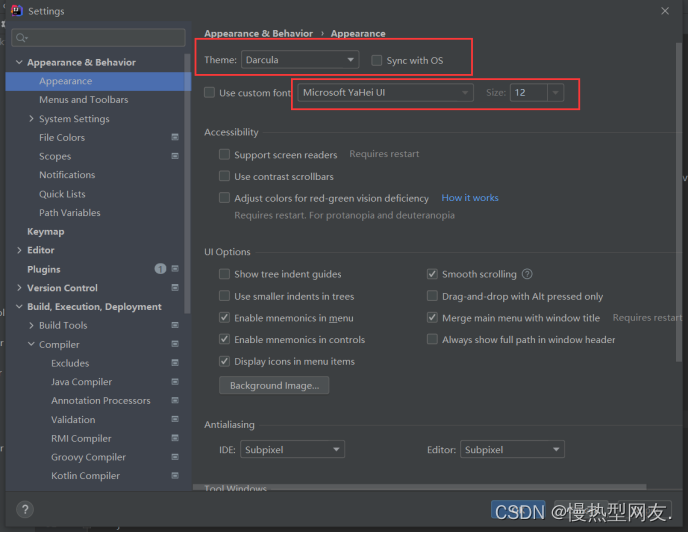The width and height of the screenshot is (688, 533).
Task: Toggle Use smaller indents in trees
Action: (x=224, y=296)
